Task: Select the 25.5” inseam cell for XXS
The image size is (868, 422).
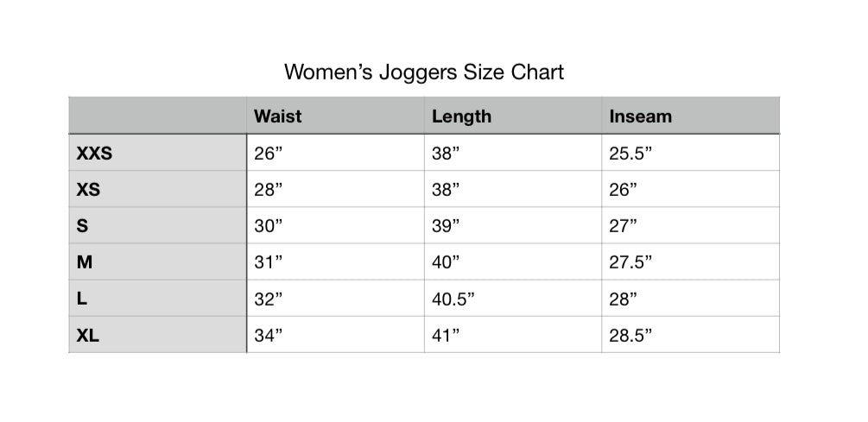Action: tap(630, 154)
